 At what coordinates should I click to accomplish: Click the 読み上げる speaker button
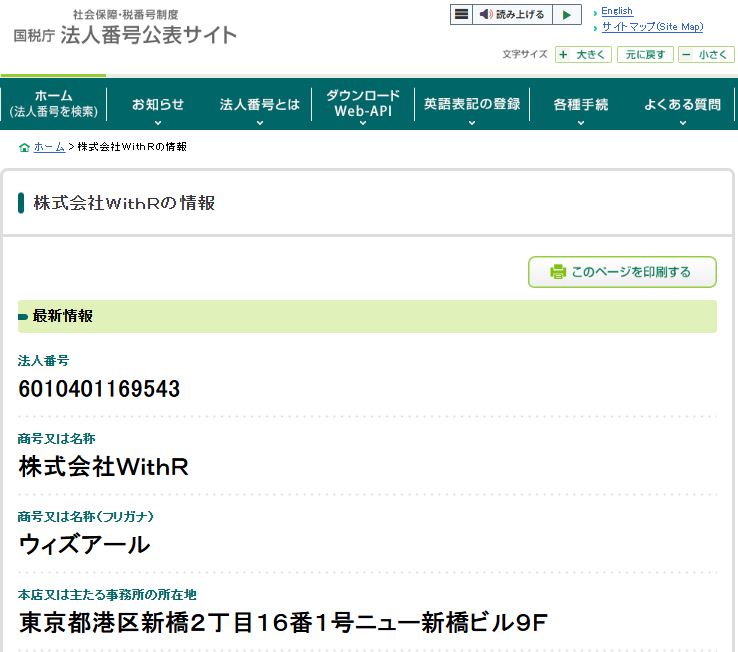(512, 14)
